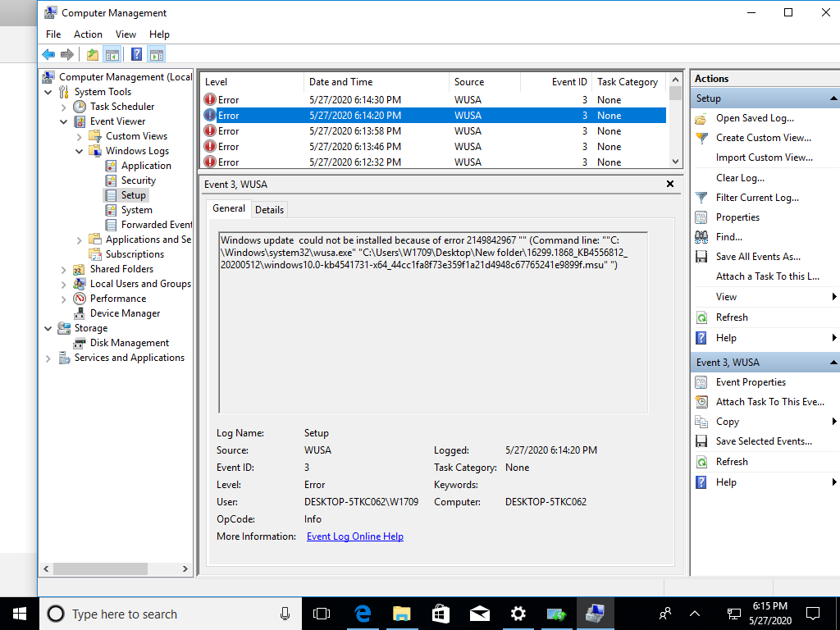Image resolution: width=840 pixels, height=630 pixels.
Task: Expand the Custom Views node
Action: 80,137
